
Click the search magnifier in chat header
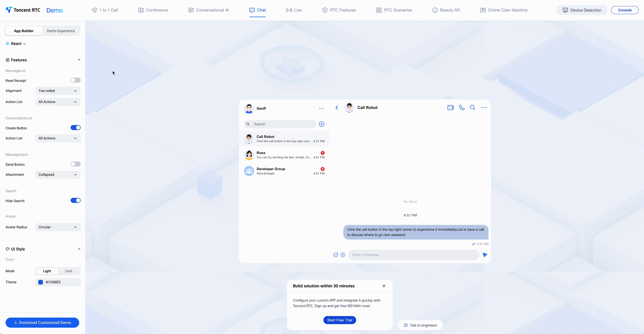[x=472, y=108]
